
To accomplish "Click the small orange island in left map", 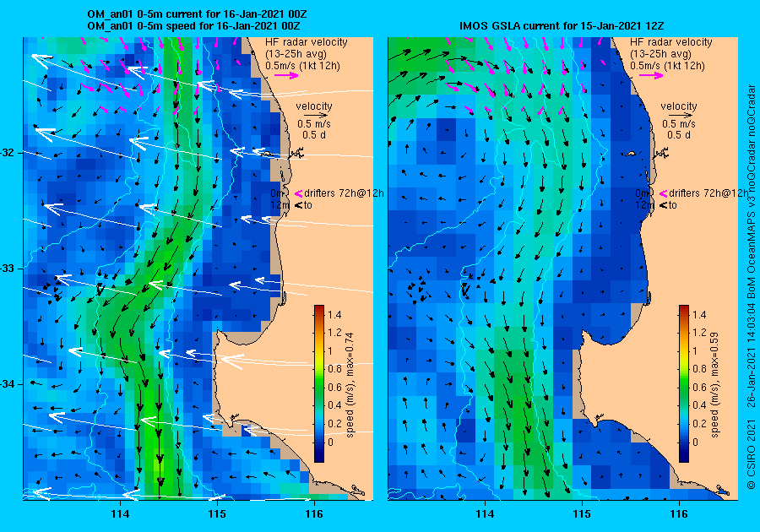I will [x=267, y=154].
